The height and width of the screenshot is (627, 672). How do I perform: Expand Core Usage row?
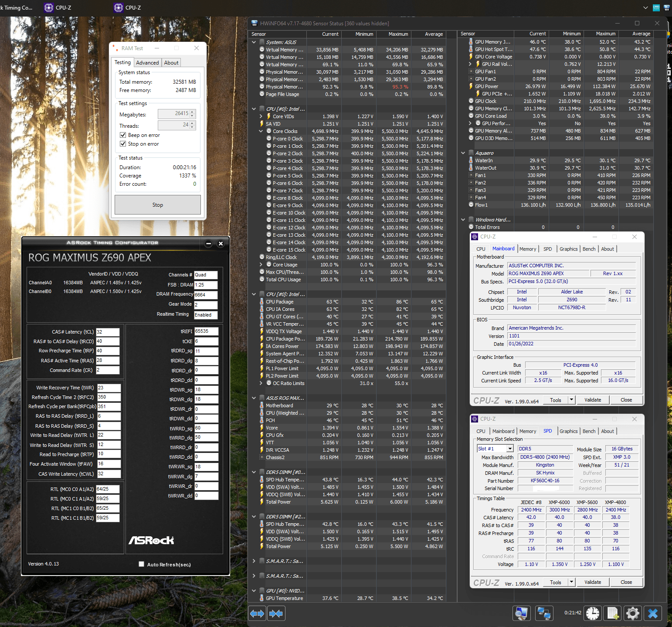point(261,265)
